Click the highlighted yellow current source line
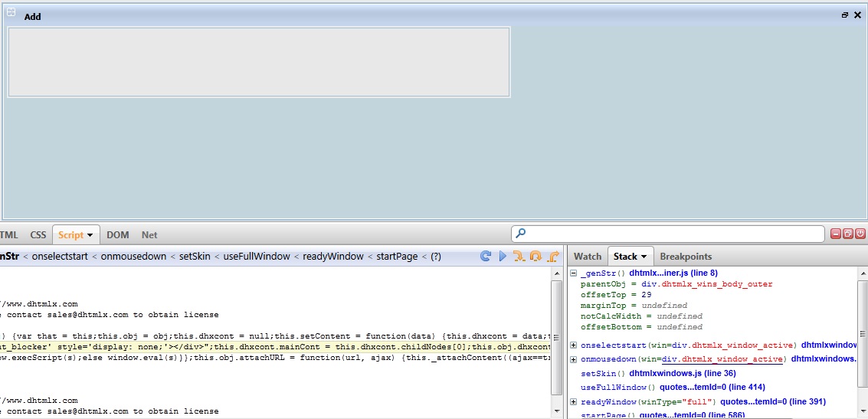The height and width of the screenshot is (419, 868). pyautogui.click(x=275, y=347)
